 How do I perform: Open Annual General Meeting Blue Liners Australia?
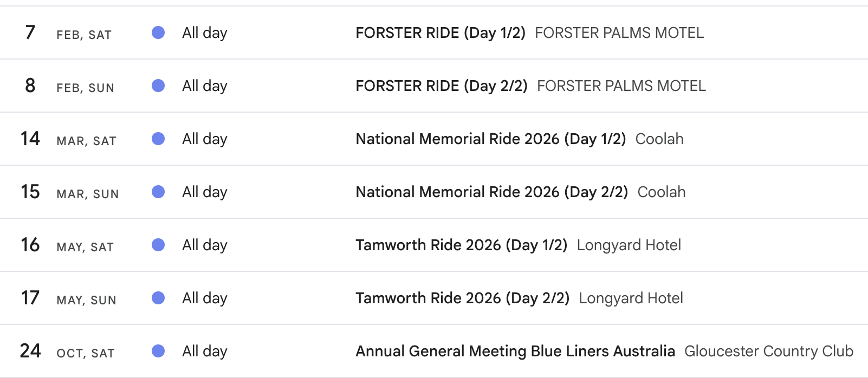515,351
